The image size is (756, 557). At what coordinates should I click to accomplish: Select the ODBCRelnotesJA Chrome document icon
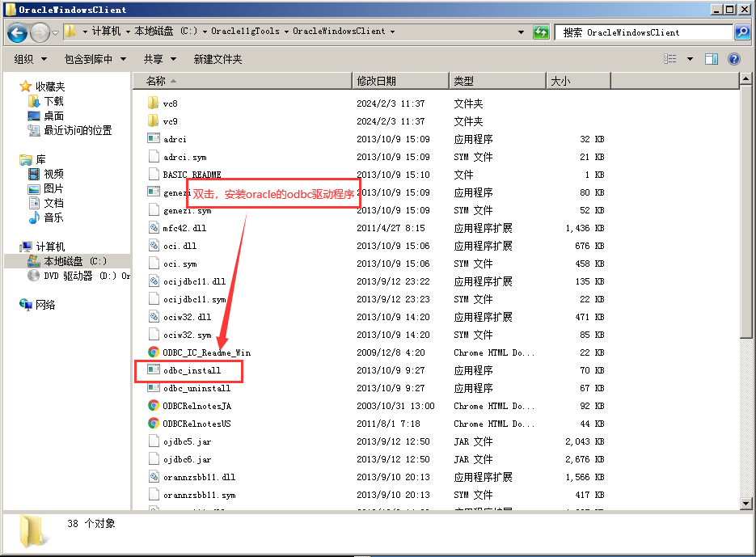[154, 406]
